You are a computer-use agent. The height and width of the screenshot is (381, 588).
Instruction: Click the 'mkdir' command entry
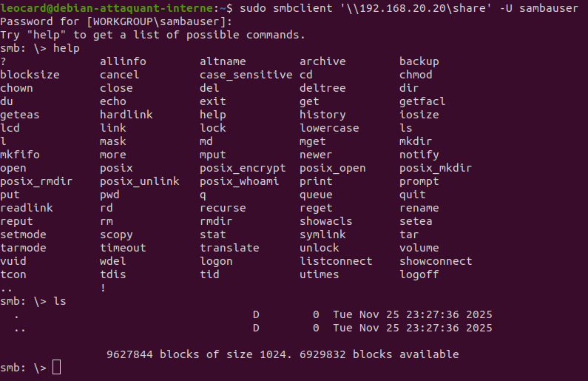click(x=416, y=141)
